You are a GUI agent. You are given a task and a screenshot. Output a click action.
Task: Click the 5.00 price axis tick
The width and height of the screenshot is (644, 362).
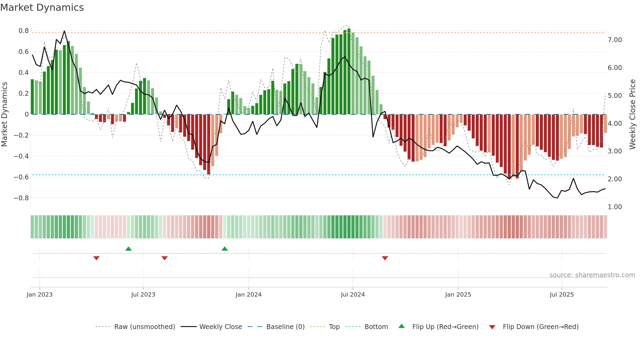615,96
